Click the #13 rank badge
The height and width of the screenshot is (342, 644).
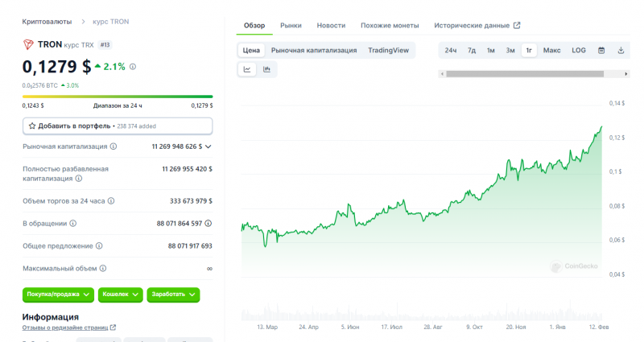coord(105,45)
